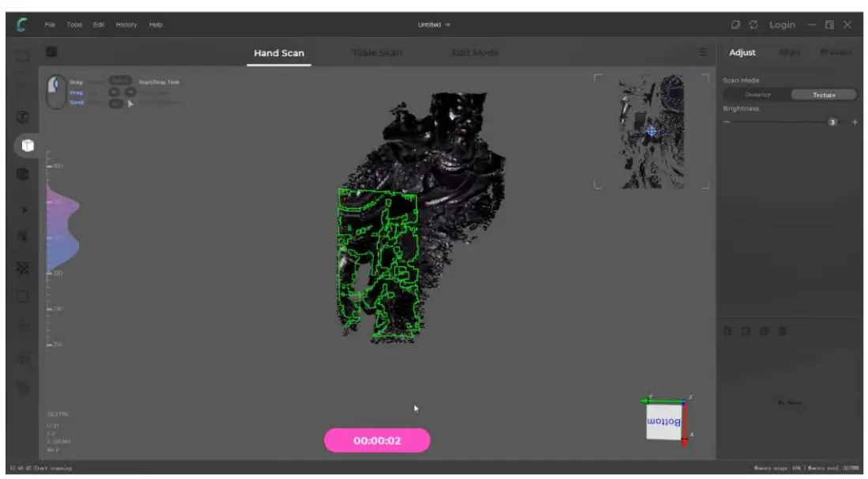Select the white cube sidebar icon
Screen dimensions: 868x479
tap(27, 145)
